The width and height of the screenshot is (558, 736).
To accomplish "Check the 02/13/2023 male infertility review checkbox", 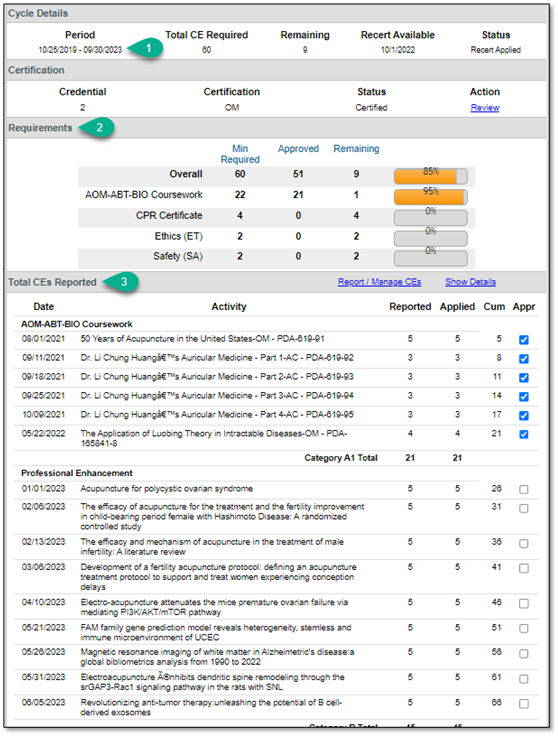I will tap(524, 544).
